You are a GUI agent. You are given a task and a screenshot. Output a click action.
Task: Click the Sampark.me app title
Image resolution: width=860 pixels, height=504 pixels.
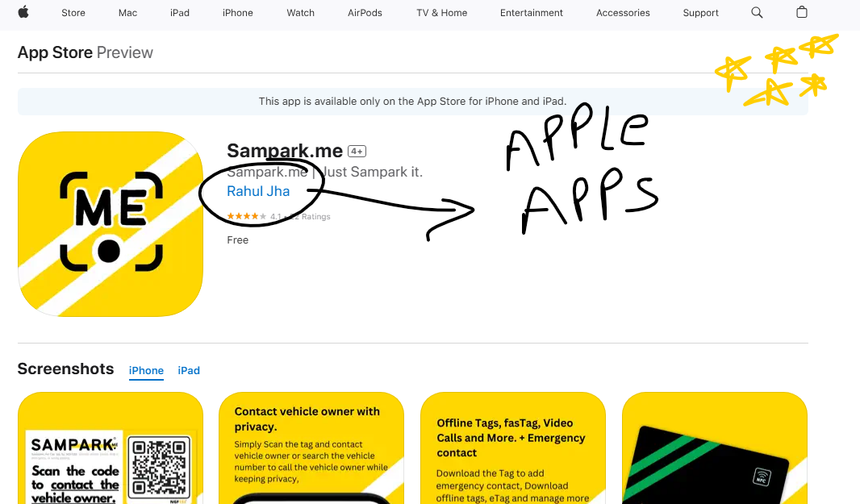[x=285, y=151]
